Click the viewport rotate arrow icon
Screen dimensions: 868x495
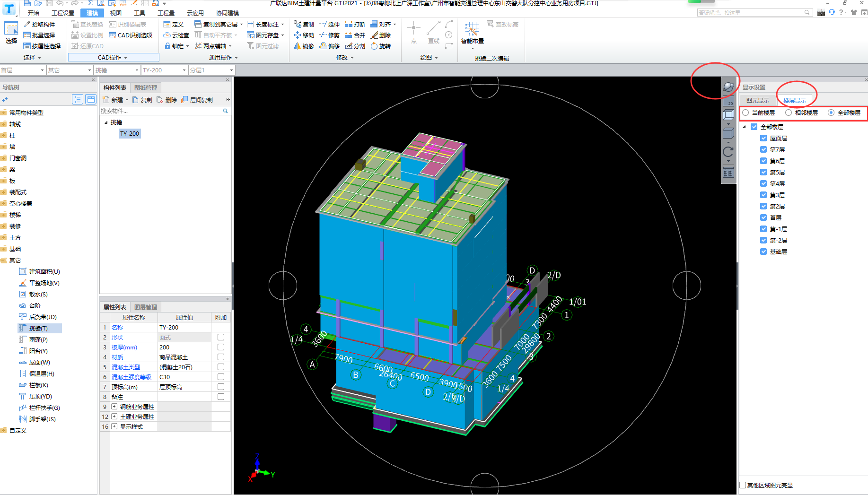728,152
